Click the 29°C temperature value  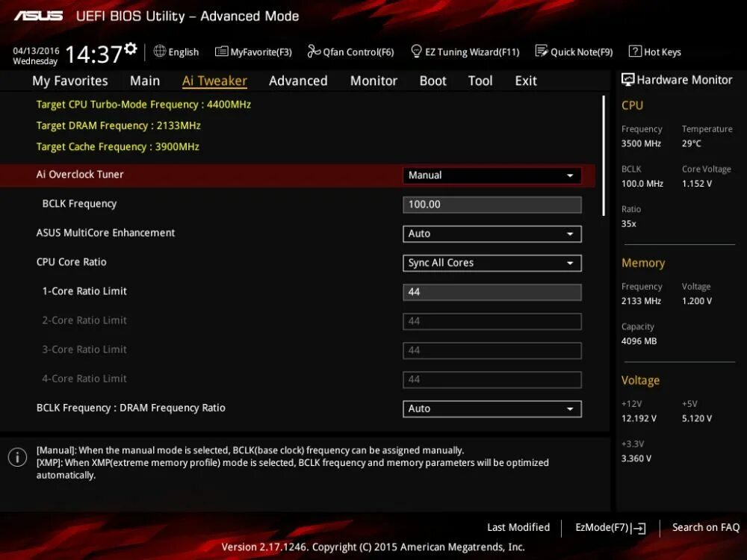click(691, 143)
